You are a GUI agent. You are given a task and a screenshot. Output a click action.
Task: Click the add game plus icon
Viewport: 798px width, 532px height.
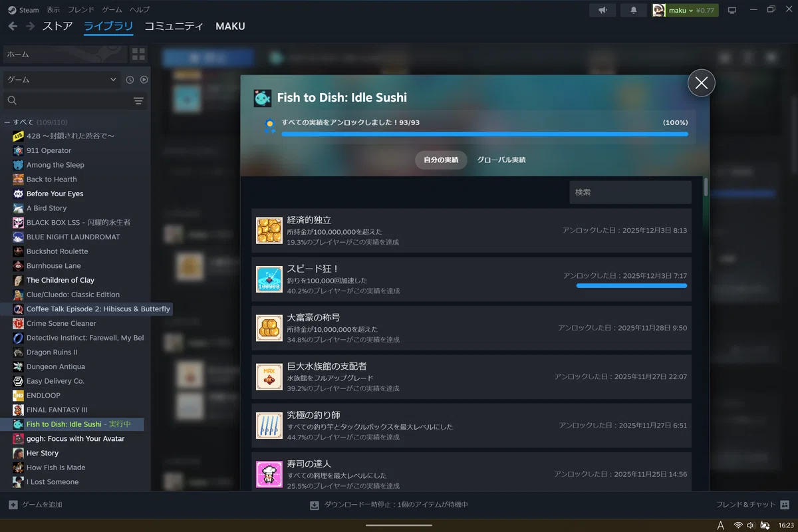pos(13,505)
